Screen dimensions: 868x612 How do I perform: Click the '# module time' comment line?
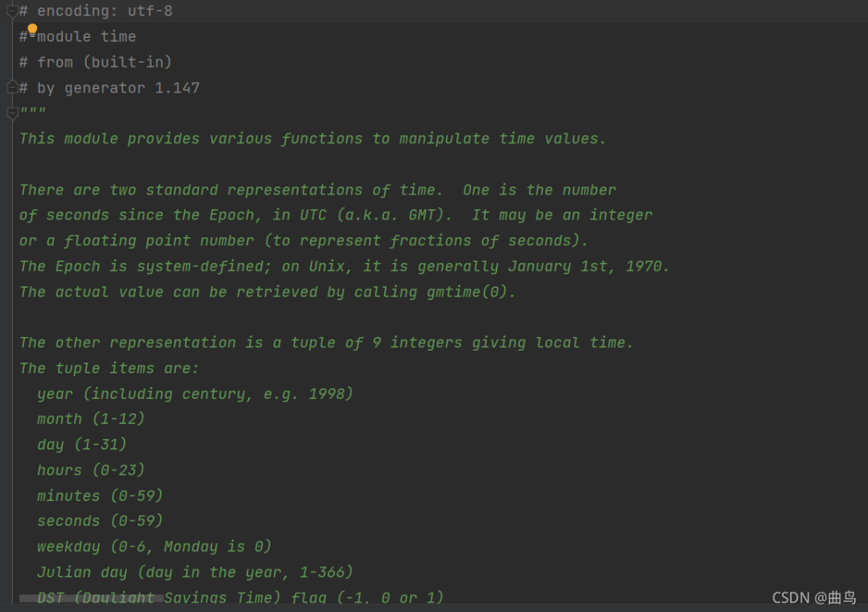click(80, 37)
